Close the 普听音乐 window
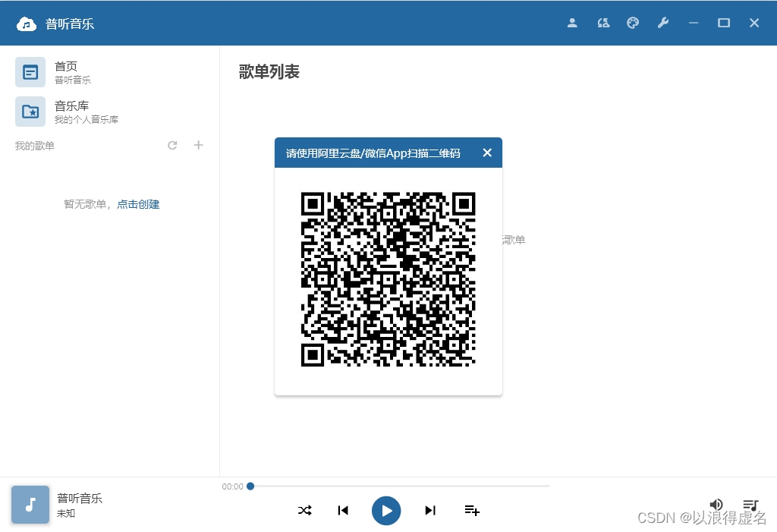This screenshot has height=532, width=777. click(x=754, y=23)
